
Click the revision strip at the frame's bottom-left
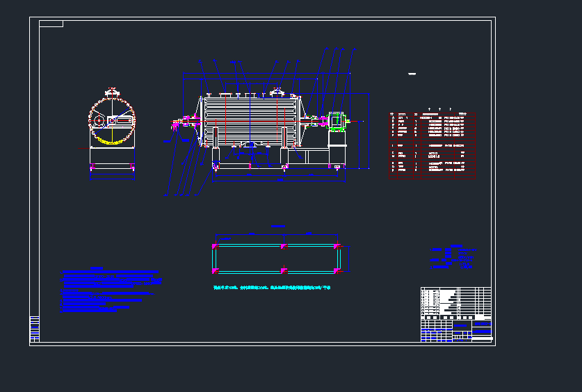(x=34, y=329)
